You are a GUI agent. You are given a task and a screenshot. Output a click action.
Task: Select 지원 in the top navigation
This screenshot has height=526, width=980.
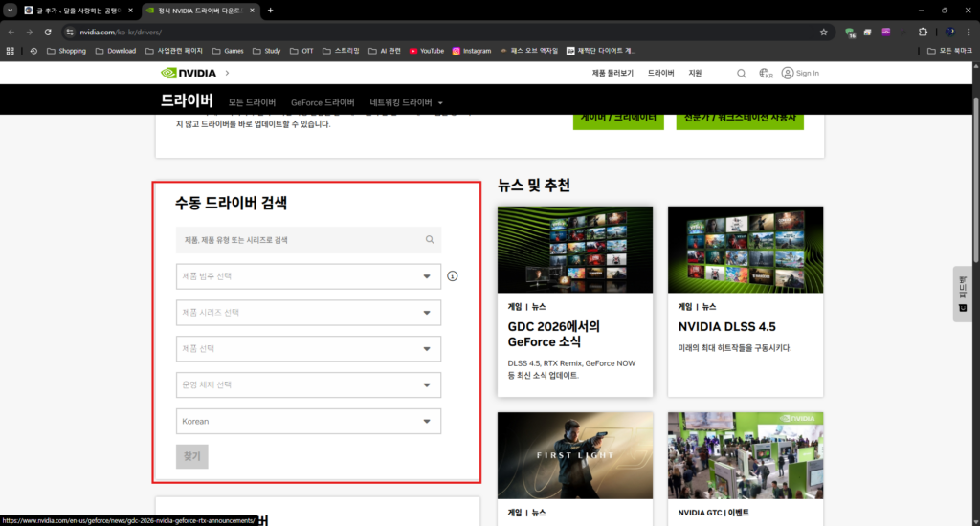[695, 73]
